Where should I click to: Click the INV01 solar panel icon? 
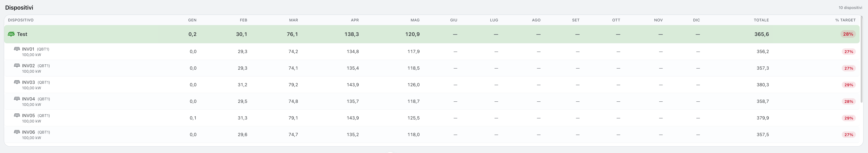[17, 49]
